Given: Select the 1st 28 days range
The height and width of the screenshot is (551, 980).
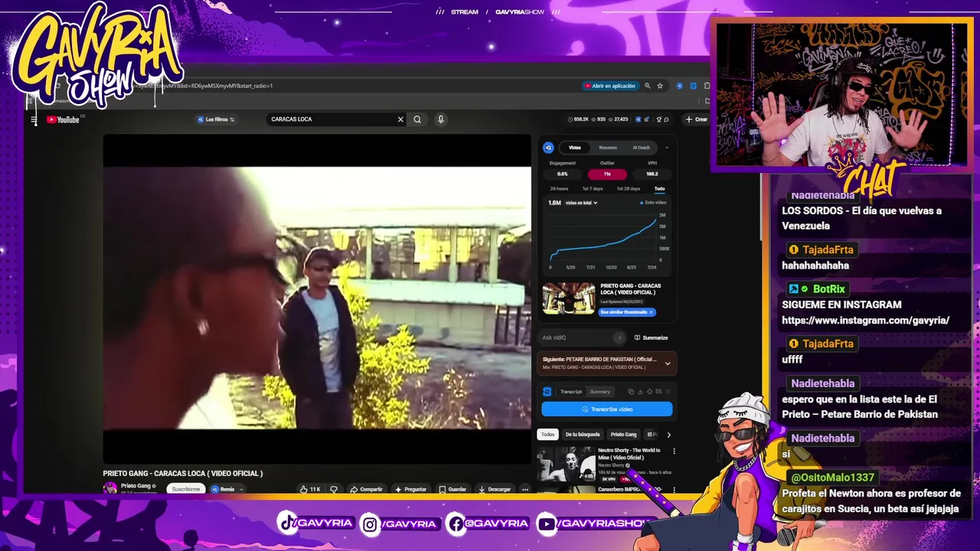Looking at the screenshot, I should (x=628, y=188).
